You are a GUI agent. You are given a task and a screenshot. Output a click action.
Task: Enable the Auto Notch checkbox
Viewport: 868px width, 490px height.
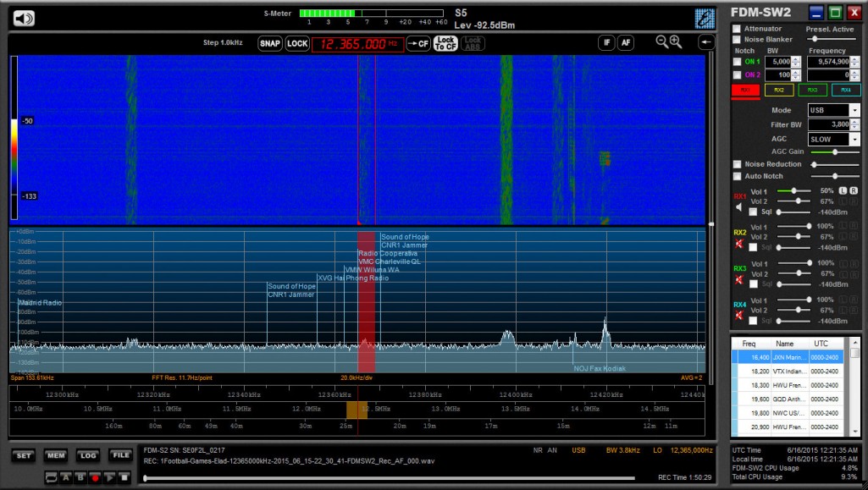[737, 176]
